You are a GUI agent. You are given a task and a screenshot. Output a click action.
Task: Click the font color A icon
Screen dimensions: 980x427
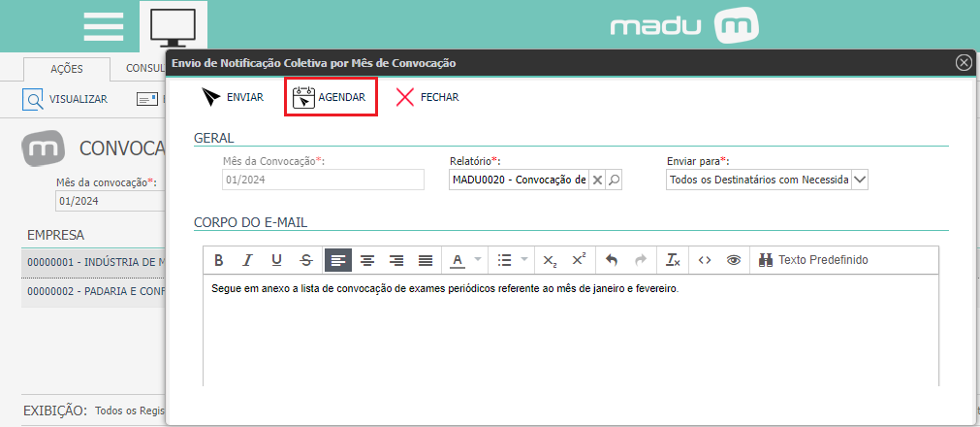(458, 260)
